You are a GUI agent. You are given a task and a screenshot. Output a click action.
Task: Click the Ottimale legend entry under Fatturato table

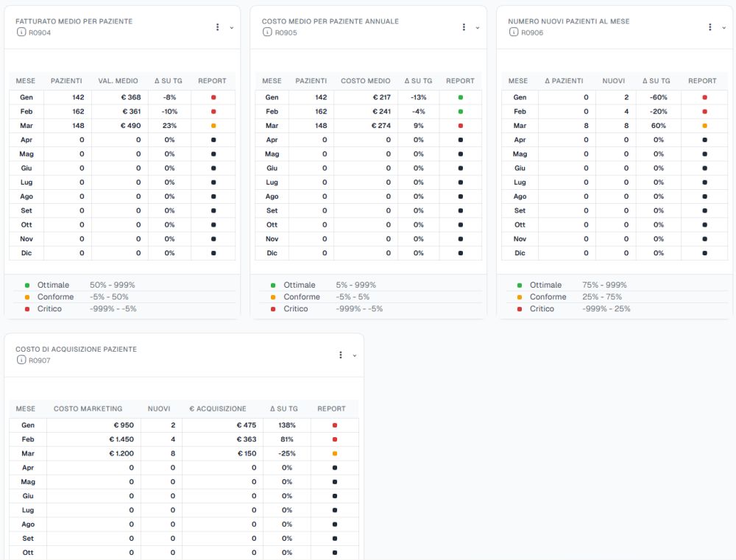click(53, 285)
